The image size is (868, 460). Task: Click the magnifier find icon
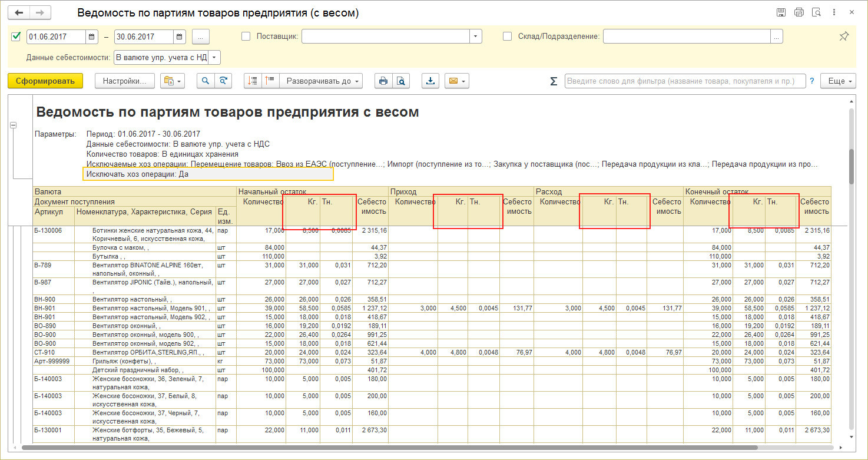[x=206, y=81]
